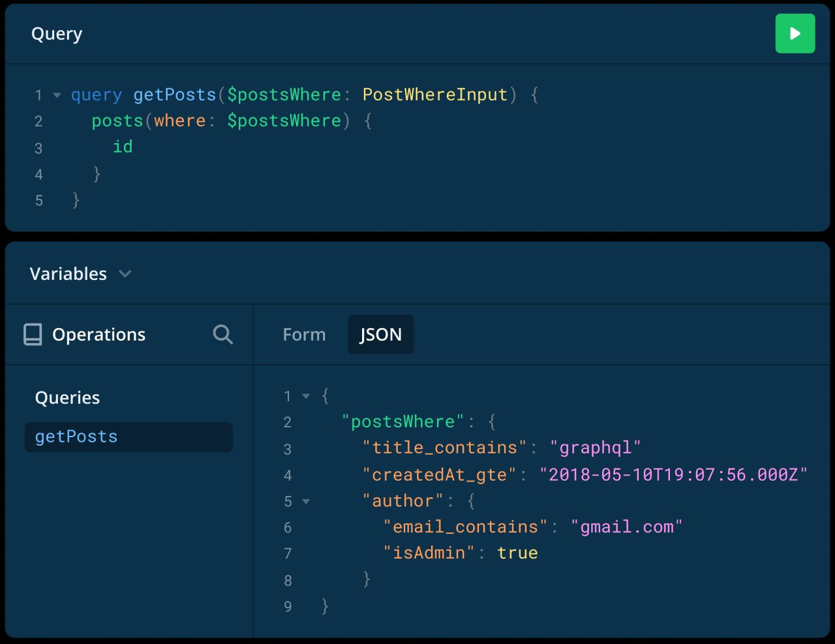The image size is (835, 644).
Task: Fold the author object arrow on line 5
Action: 306,501
